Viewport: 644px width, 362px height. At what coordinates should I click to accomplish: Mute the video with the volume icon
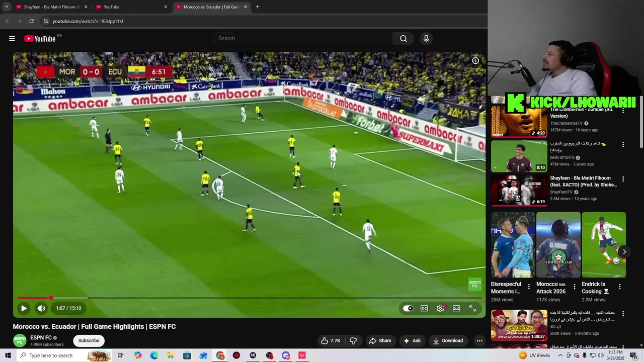coord(41,308)
